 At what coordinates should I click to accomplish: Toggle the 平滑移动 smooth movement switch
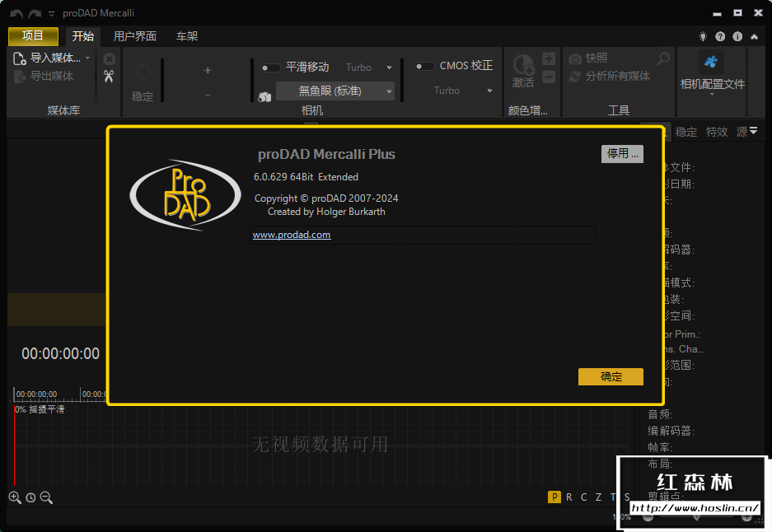(x=269, y=68)
